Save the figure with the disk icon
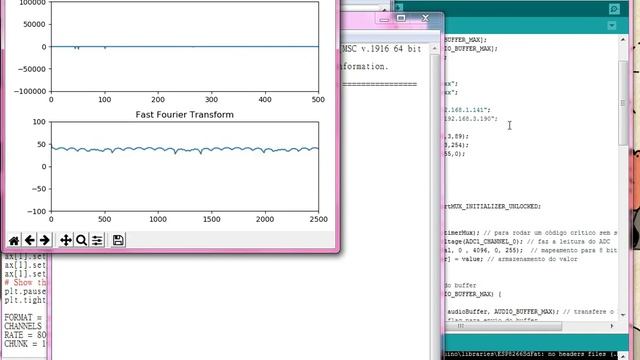640x360 pixels. (118, 240)
